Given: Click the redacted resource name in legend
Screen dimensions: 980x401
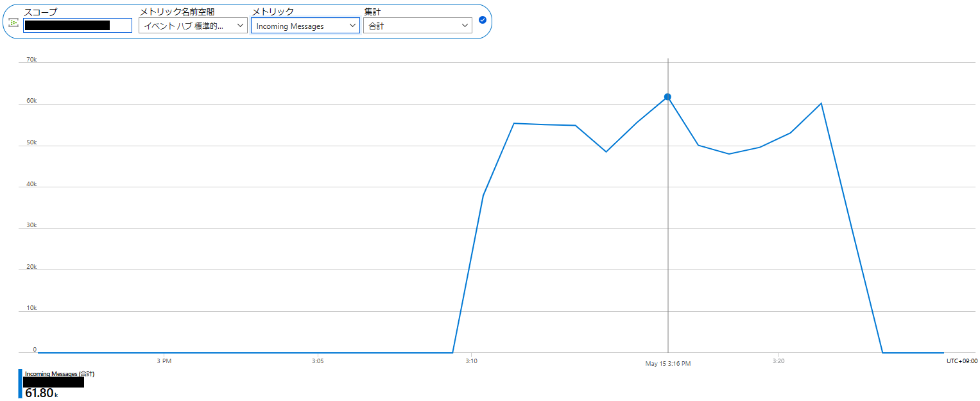Looking at the screenshot, I should (53, 382).
